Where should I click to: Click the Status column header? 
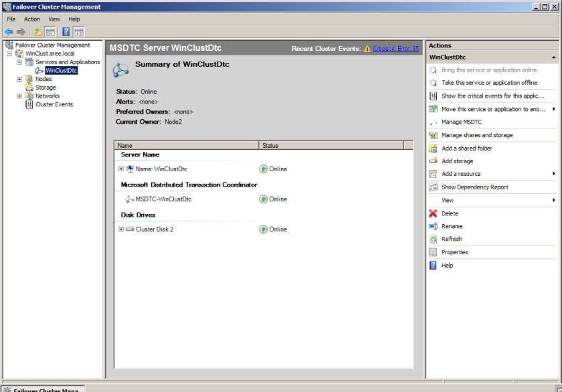270,145
